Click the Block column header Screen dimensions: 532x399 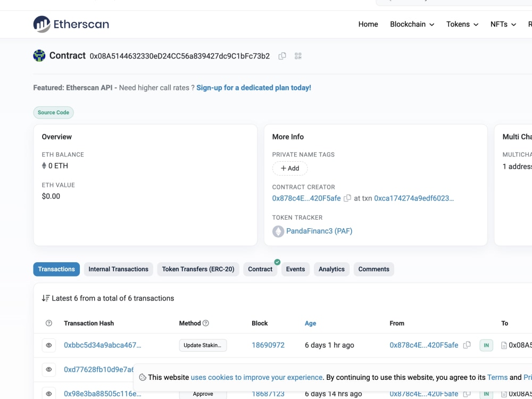[x=260, y=323]
